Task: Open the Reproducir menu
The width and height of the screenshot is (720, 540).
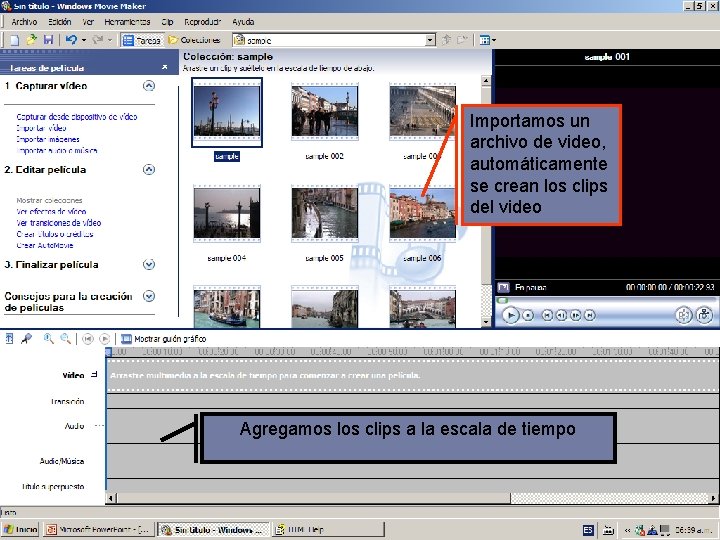Action: [202, 22]
